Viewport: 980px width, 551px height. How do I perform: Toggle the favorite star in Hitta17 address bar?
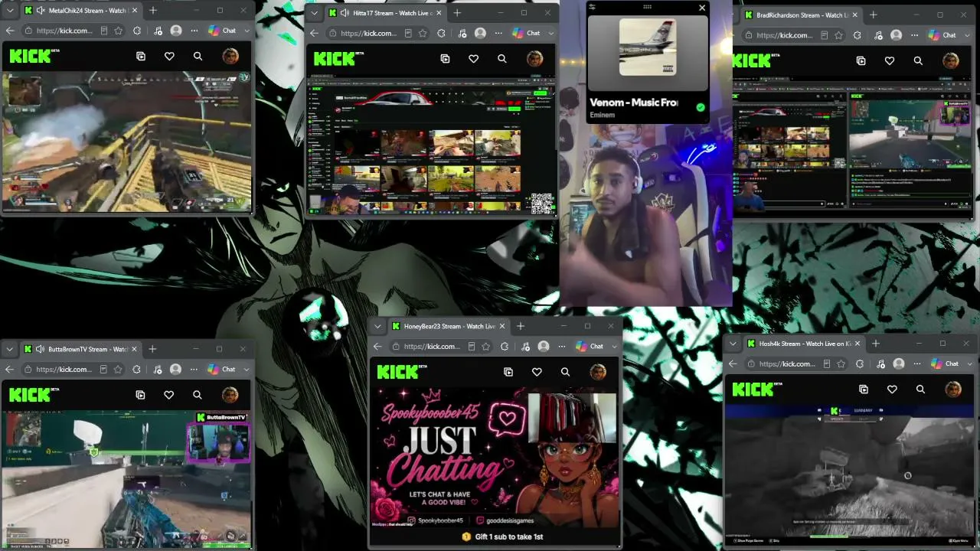[423, 34]
